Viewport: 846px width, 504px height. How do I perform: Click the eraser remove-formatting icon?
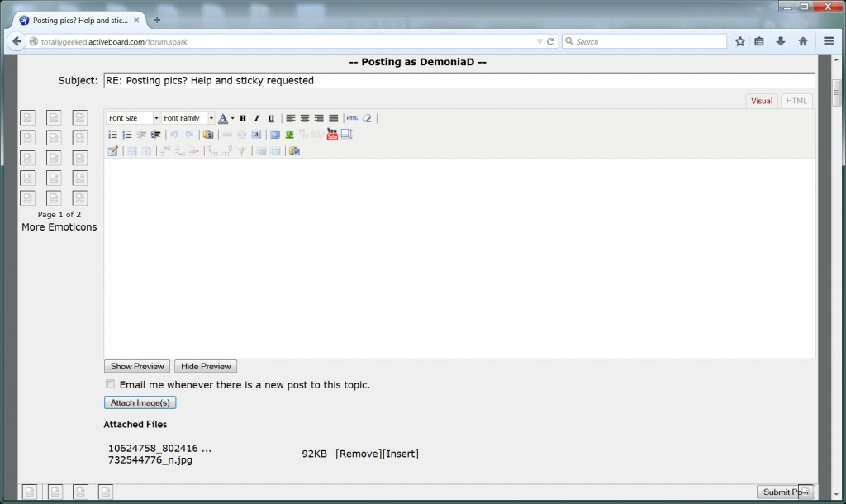(x=368, y=118)
